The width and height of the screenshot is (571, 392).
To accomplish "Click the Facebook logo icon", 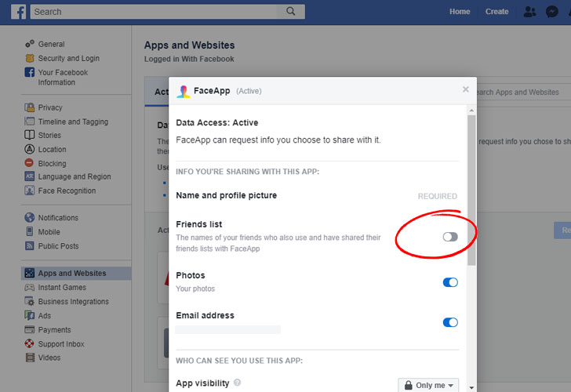I will [18, 12].
